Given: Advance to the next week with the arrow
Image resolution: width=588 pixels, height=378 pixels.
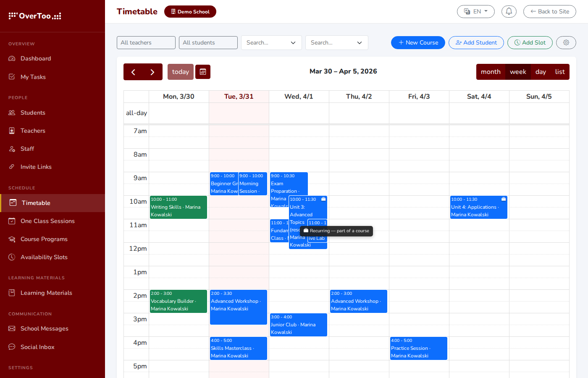Looking at the screenshot, I should [x=152, y=72].
